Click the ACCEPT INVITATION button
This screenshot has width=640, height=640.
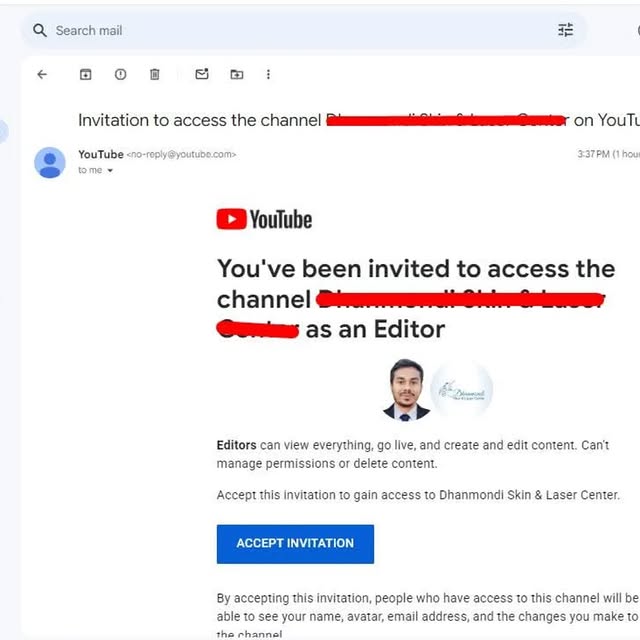295,544
